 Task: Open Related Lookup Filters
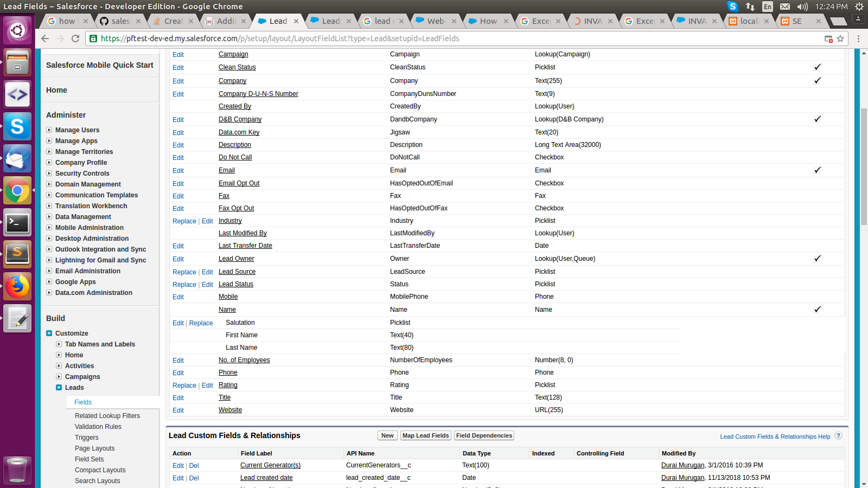pyautogui.click(x=107, y=416)
